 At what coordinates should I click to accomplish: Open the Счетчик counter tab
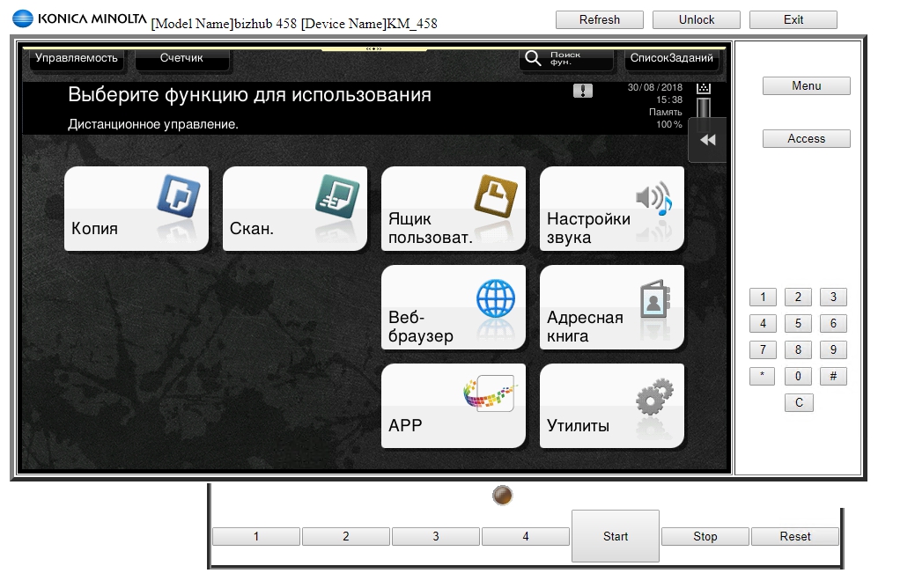pyautogui.click(x=182, y=58)
